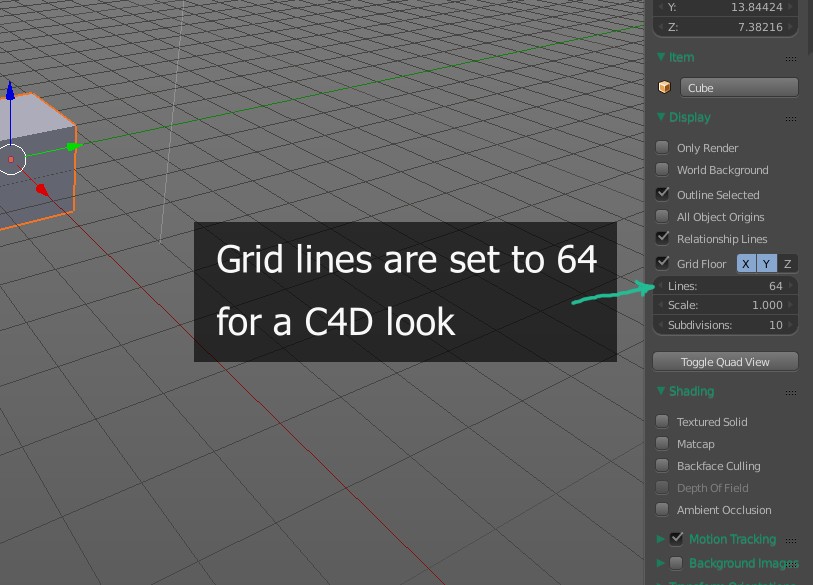Enable All Object Origins
Screen dimensions: 813x585
pyautogui.click(x=662, y=216)
